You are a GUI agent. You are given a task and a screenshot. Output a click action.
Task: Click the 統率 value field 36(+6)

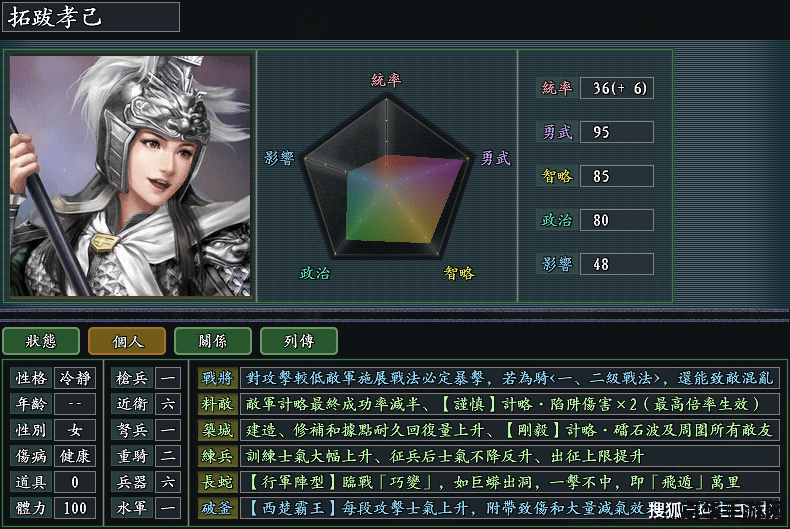click(x=617, y=88)
